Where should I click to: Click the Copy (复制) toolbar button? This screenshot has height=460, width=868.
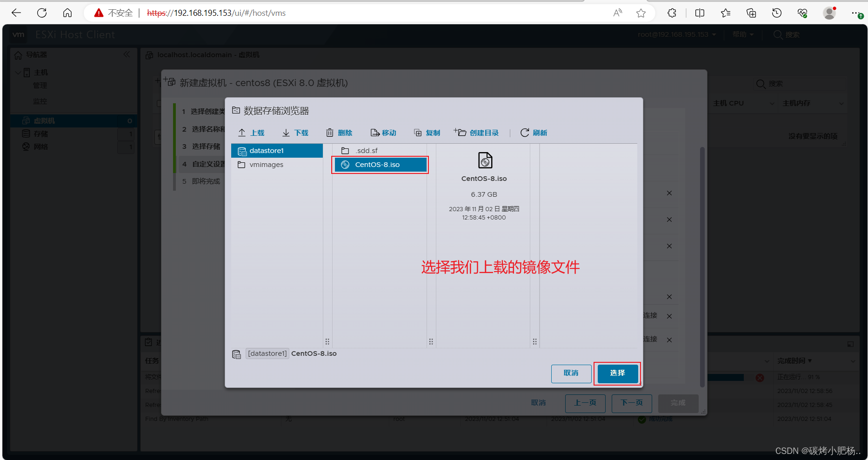[427, 133]
